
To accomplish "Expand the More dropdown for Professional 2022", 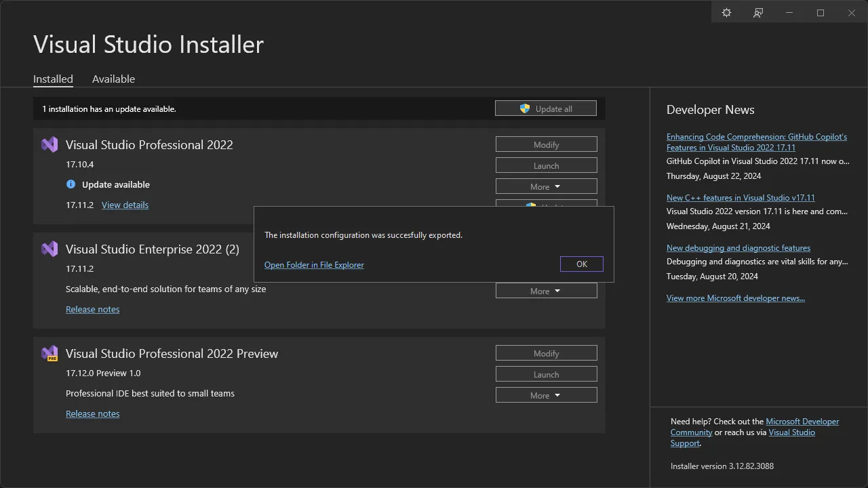I will point(546,186).
